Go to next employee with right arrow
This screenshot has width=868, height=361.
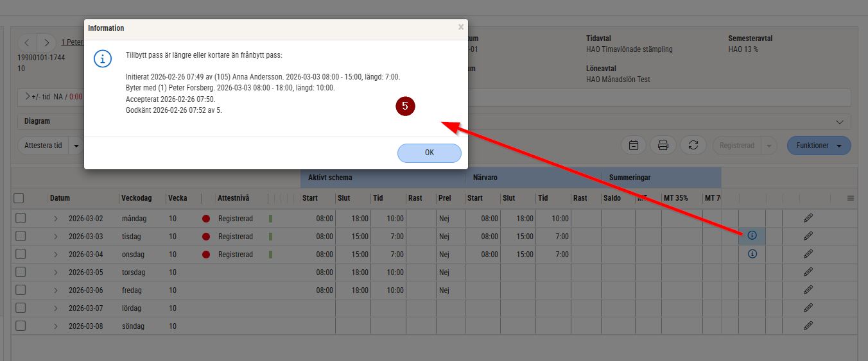46,43
